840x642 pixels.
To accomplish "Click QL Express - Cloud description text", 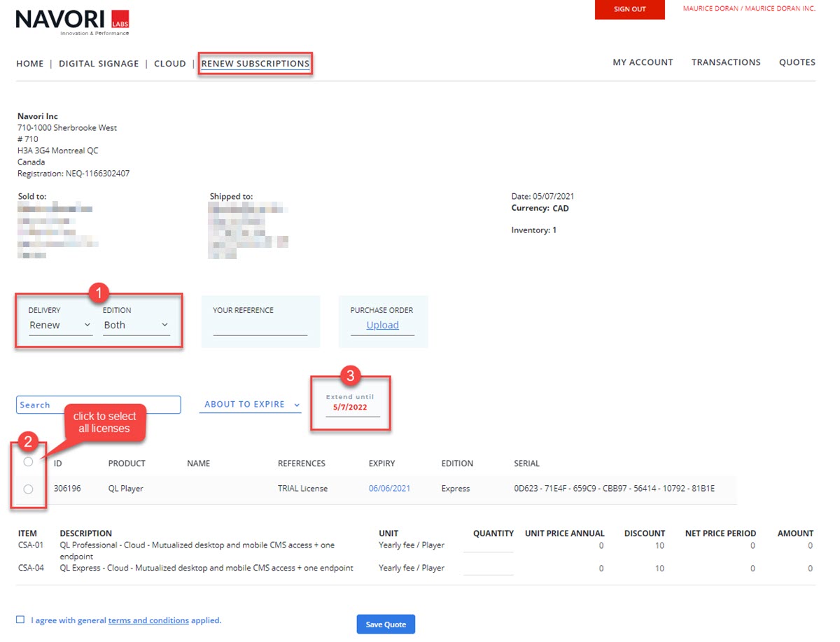I will 206,568.
